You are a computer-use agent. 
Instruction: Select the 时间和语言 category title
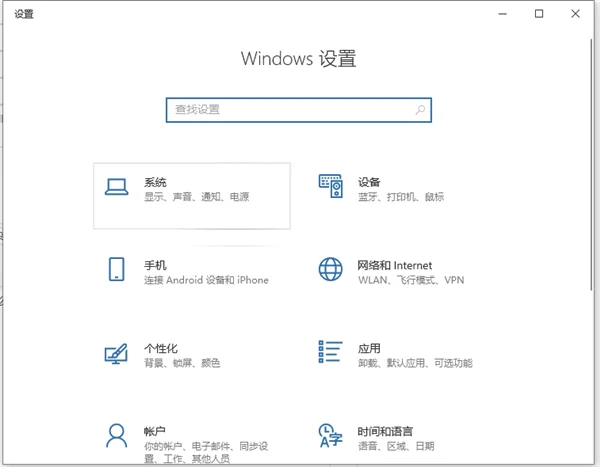[x=385, y=431]
